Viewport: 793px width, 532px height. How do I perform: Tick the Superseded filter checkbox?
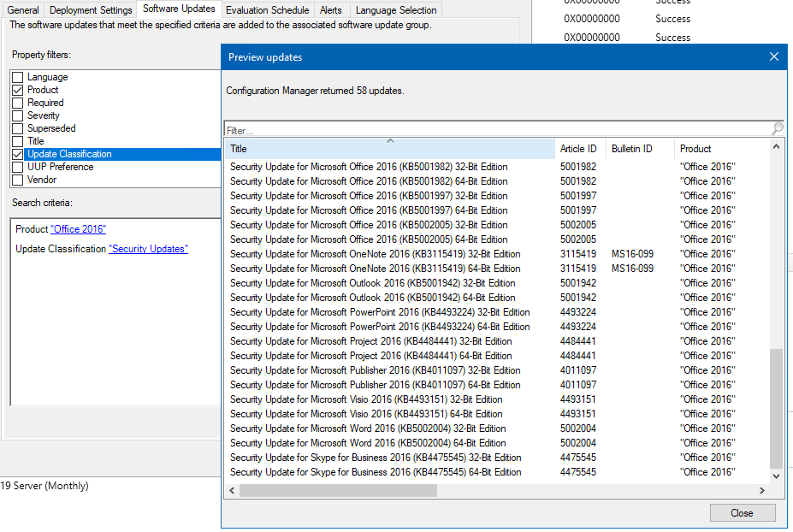pos(18,128)
